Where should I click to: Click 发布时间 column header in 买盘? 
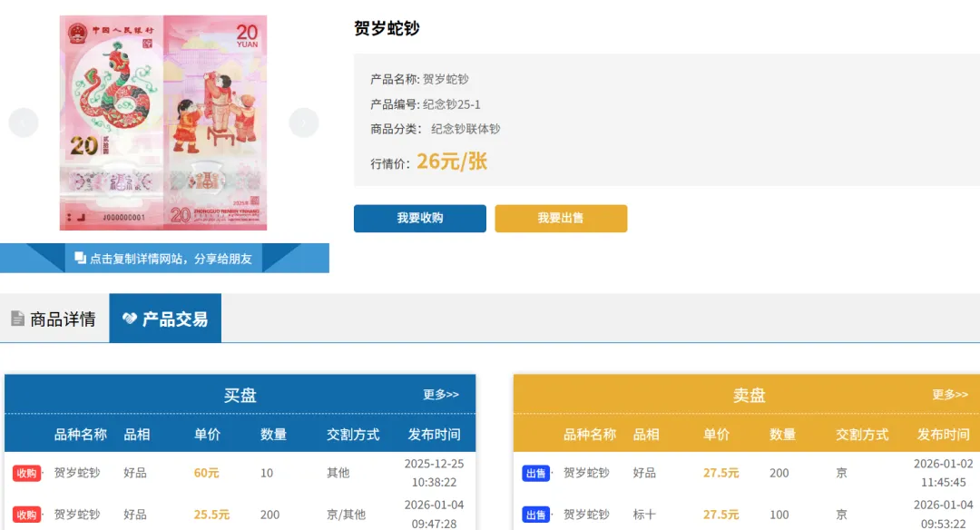[434, 435]
